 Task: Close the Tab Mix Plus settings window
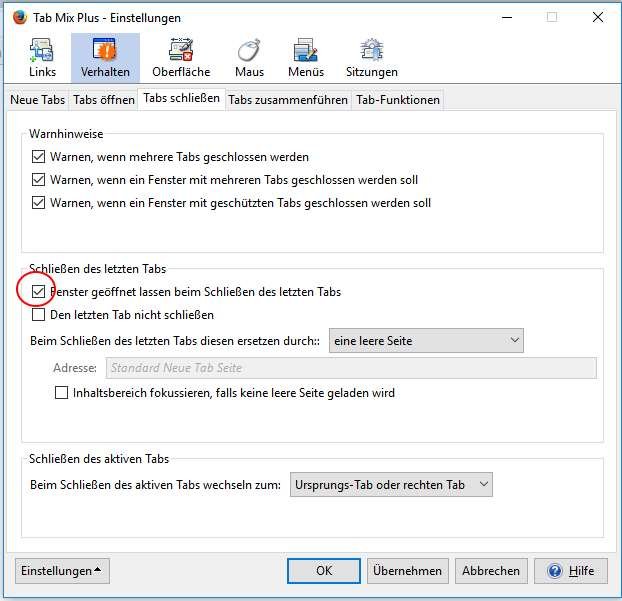click(598, 17)
